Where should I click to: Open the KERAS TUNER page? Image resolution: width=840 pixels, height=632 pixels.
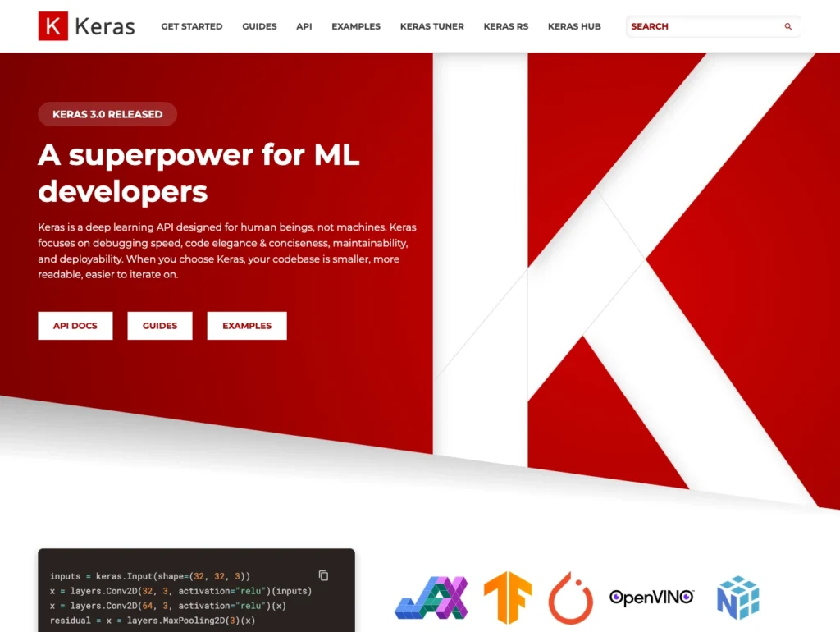pos(431,26)
